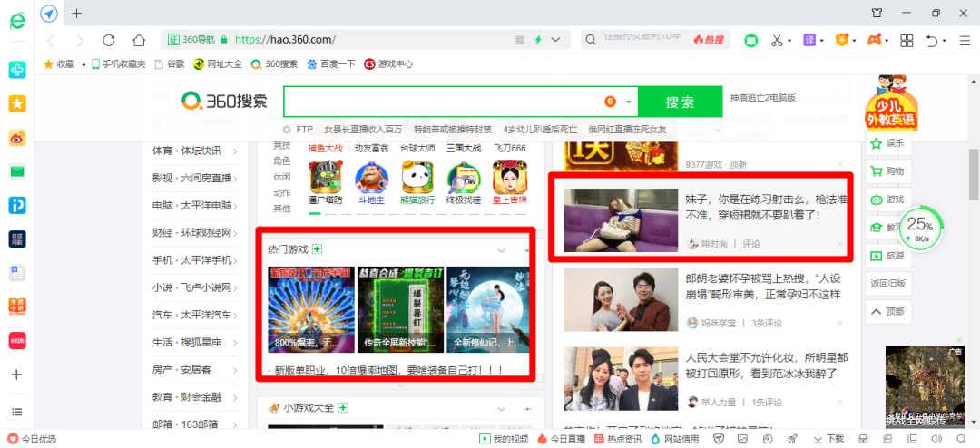This screenshot has height=448, width=980.
Task: Click the page vertical scrollbar thumb
Action: pos(974,175)
